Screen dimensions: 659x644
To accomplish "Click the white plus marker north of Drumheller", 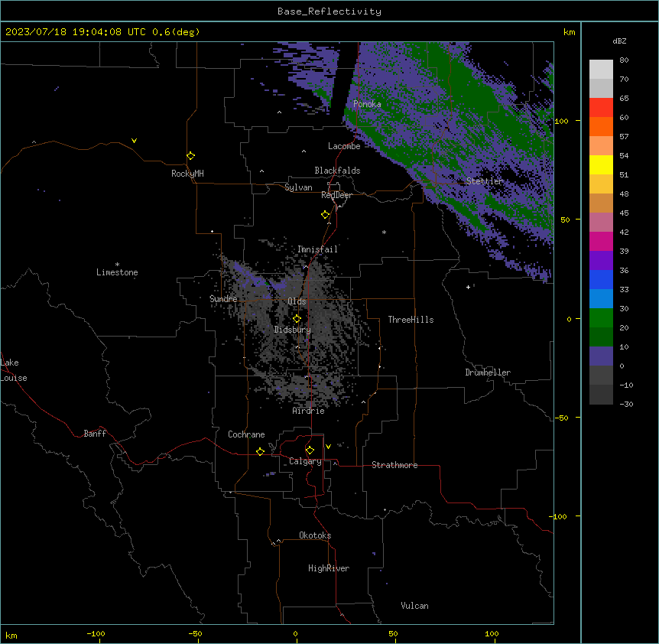I will tap(468, 287).
